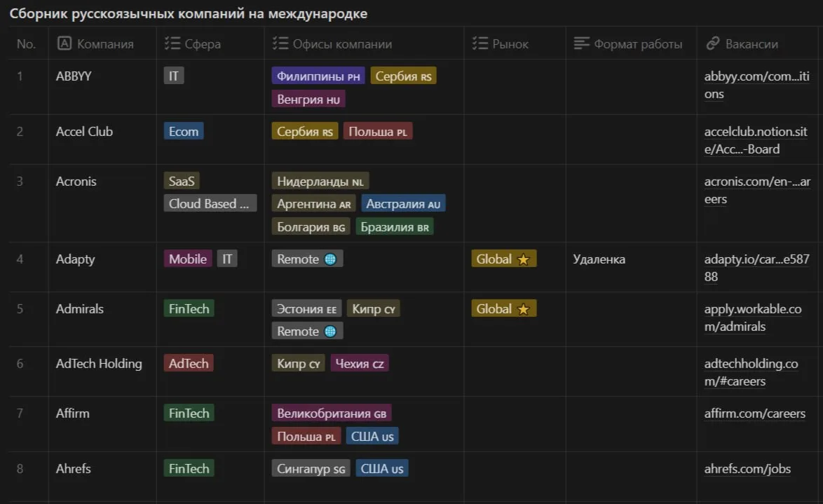Click the list icon beside Офисы компании
823x504 pixels.
(280, 44)
